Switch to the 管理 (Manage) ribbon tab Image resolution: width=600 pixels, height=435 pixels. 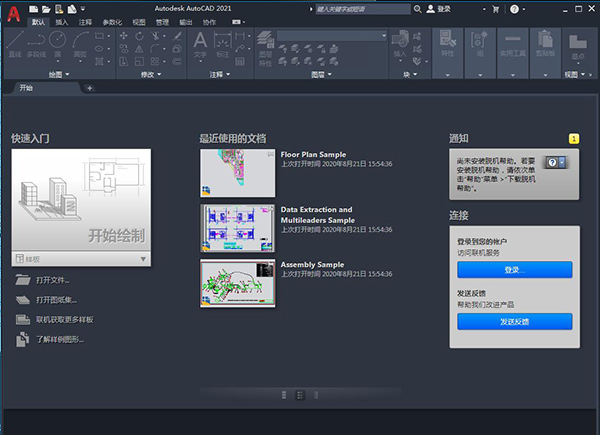point(162,22)
